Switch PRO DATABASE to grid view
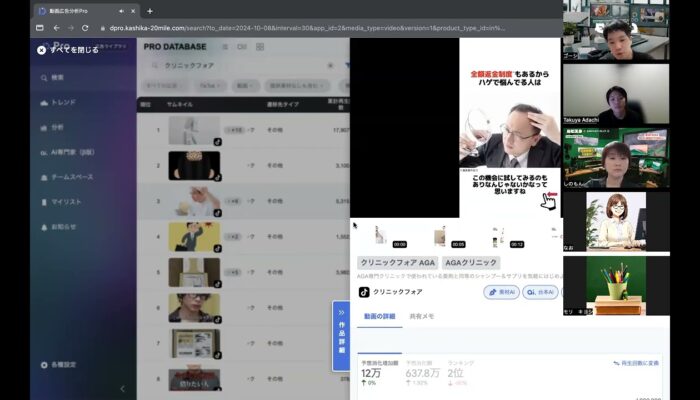Viewport: 700px width, 400px height. pyautogui.click(x=260, y=47)
